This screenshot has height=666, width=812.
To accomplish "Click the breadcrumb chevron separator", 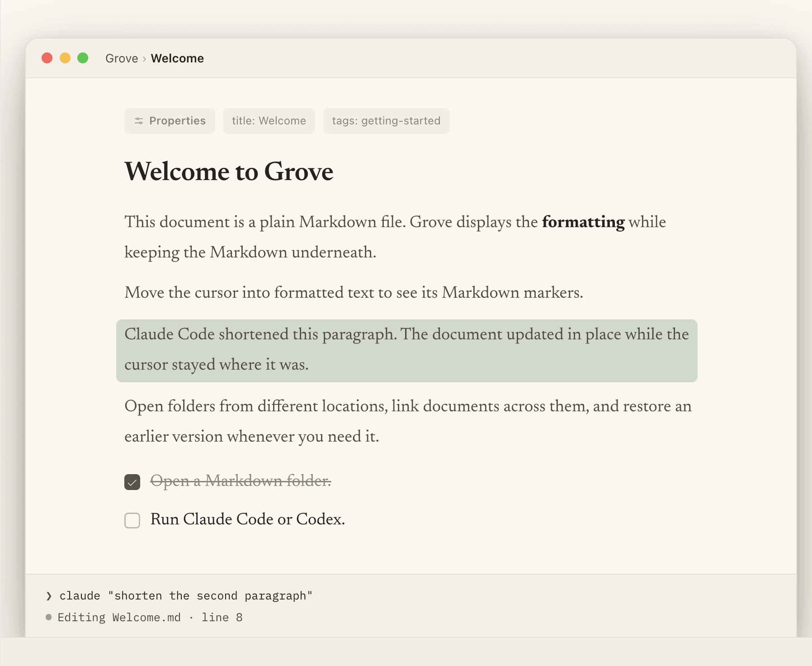I will coord(144,59).
